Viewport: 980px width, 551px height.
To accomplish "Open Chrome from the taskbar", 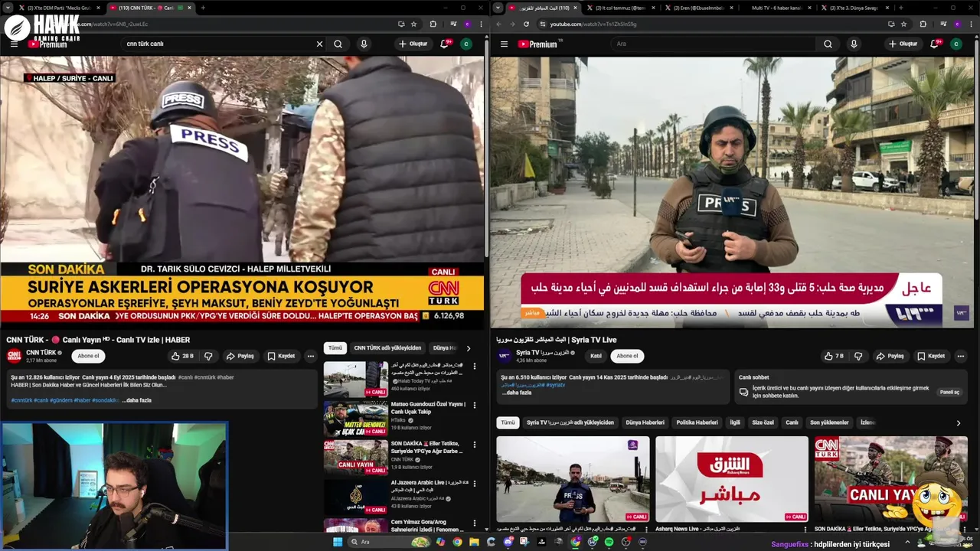I will (457, 542).
